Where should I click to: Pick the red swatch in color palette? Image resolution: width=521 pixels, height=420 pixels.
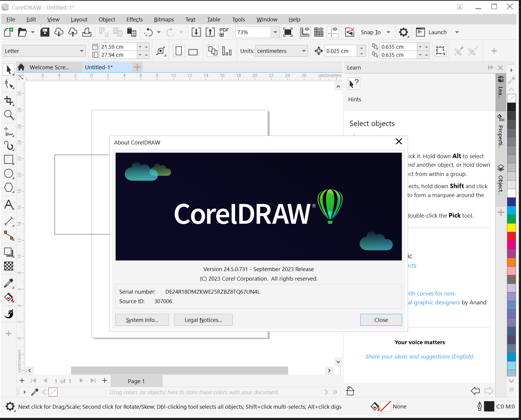[511, 236]
